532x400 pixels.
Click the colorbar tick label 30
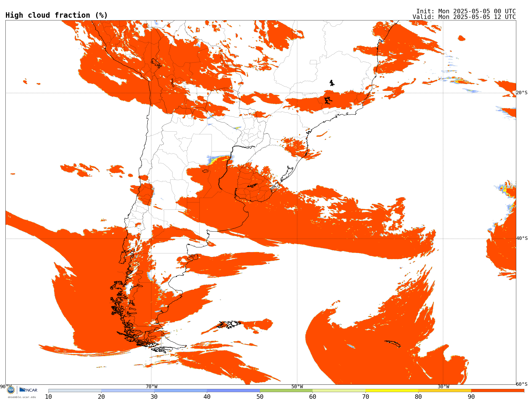(154, 397)
